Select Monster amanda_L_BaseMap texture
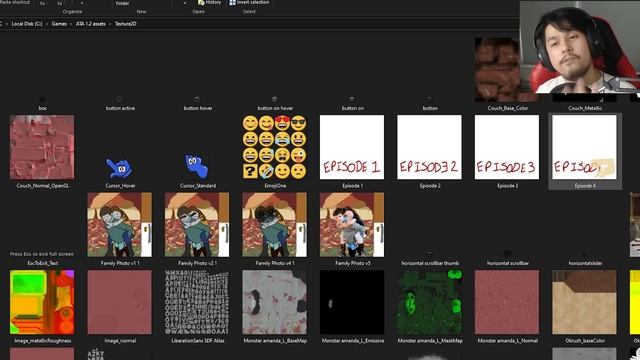 tap(274, 302)
